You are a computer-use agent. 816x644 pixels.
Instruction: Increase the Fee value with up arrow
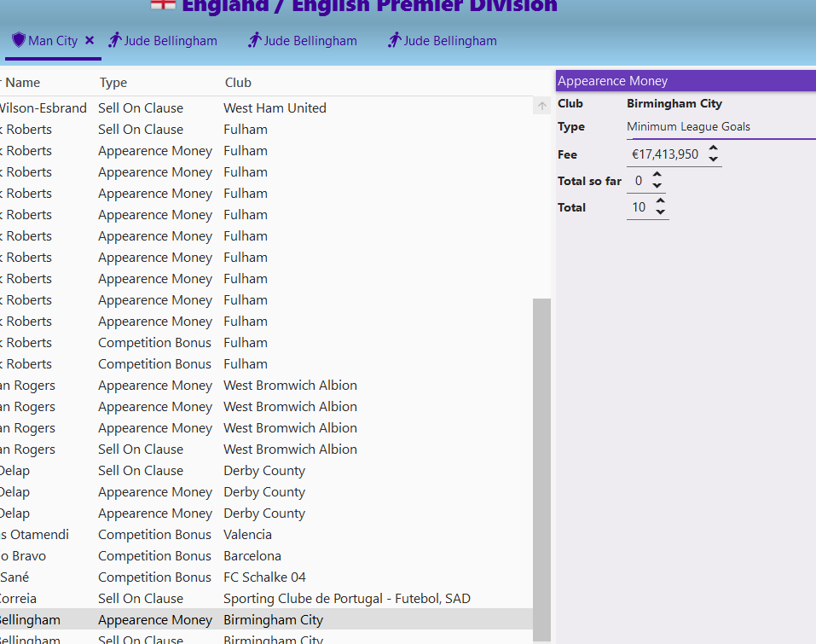(x=714, y=149)
